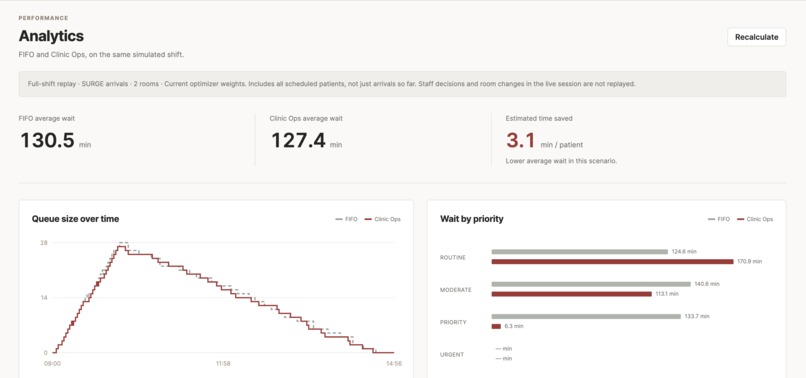The width and height of the screenshot is (806, 378).
Task: Click the MODERATE row label
Action: tap(455, 290)
